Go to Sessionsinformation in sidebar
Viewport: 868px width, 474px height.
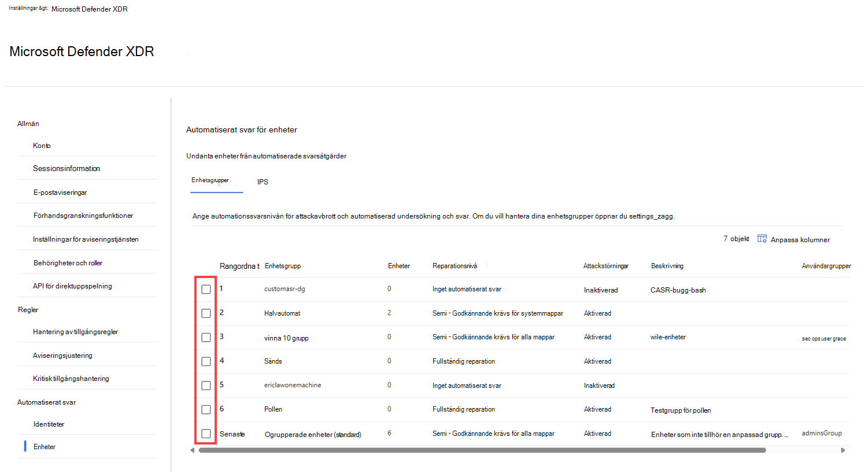click(67, 169)
